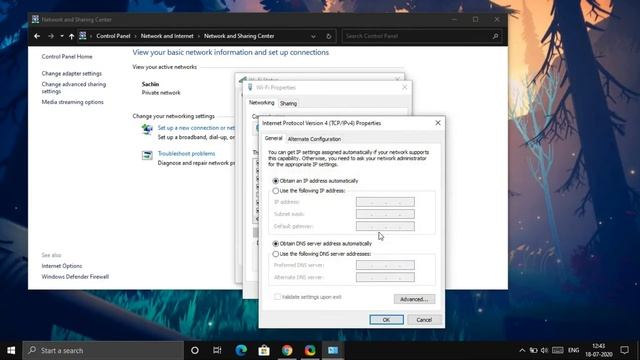The image size is (640, 360).
Task: Click the IP address input field
Action: (x=385, y=202)
